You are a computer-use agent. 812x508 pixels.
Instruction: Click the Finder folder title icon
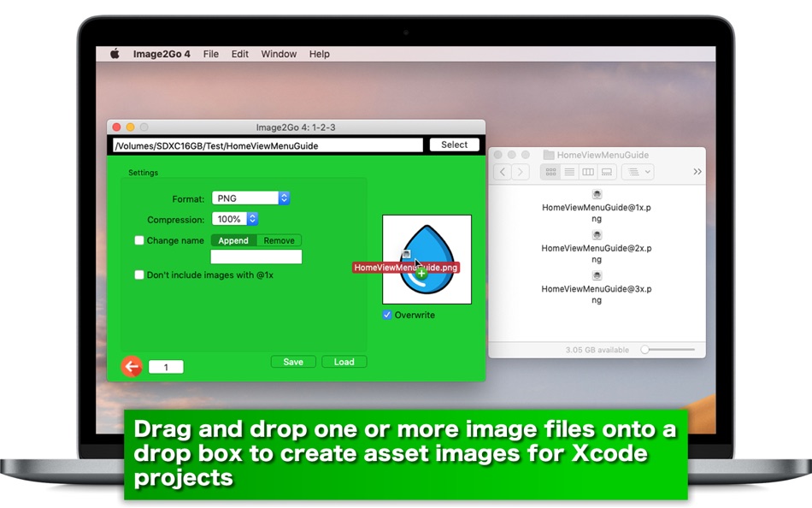pyautogui.click(x=549, y=155)
